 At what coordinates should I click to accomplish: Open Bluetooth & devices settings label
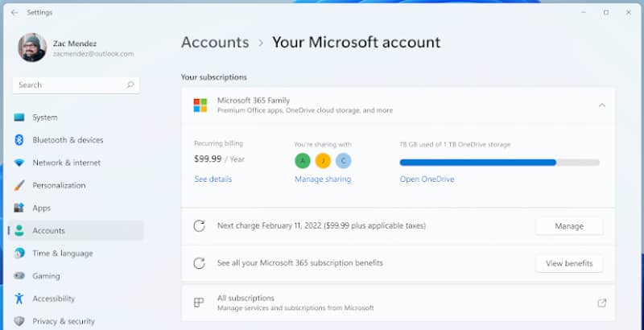[68, 140]
